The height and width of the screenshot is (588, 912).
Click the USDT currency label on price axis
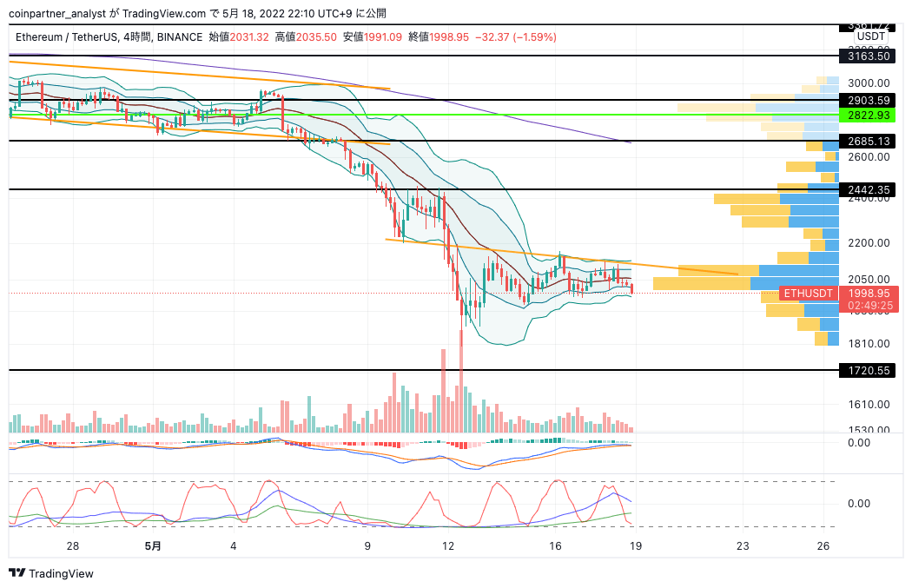tap(871, 36)
